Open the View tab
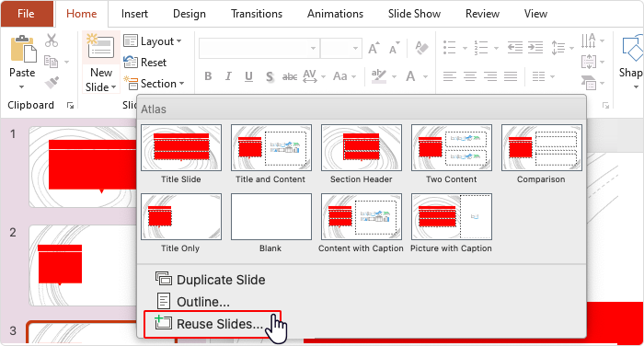Viewport: 644px width, 346px height. click(x=536, y=14)
